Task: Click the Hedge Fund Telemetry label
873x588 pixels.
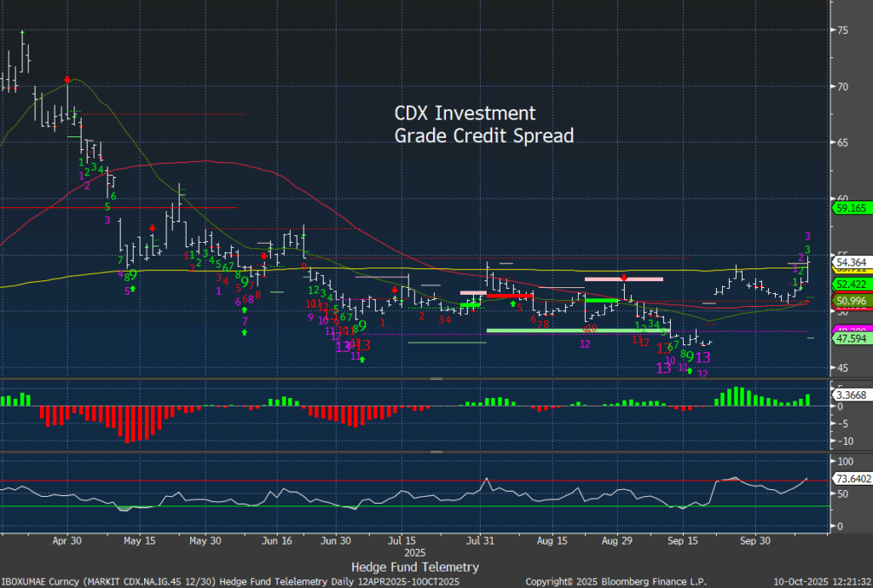Action: [414, 567]
